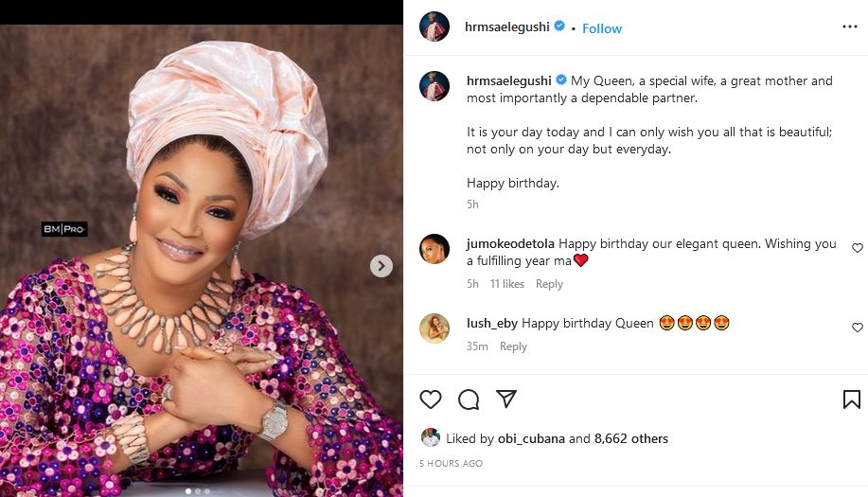Follow hrmsaelegushi account

602,28
